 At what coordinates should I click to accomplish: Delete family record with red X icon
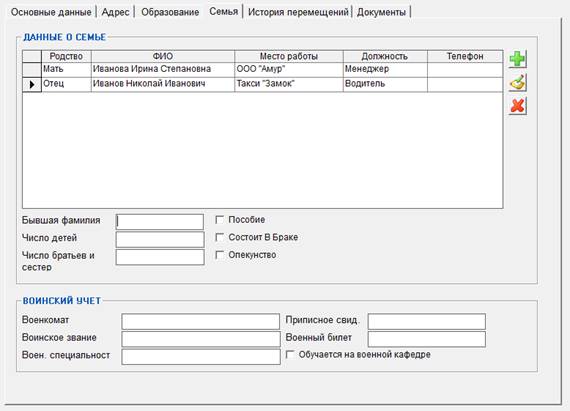click(x=517, y=106)
